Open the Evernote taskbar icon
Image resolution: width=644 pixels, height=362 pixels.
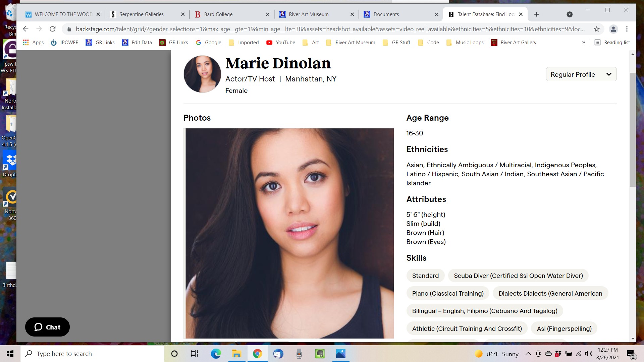pyautogui.click(x=320, y=354)
